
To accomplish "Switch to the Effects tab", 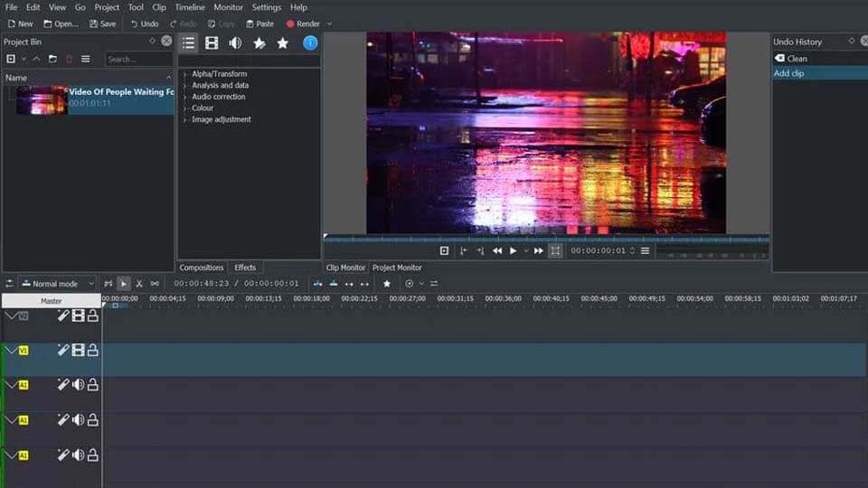I will (245, 267).
